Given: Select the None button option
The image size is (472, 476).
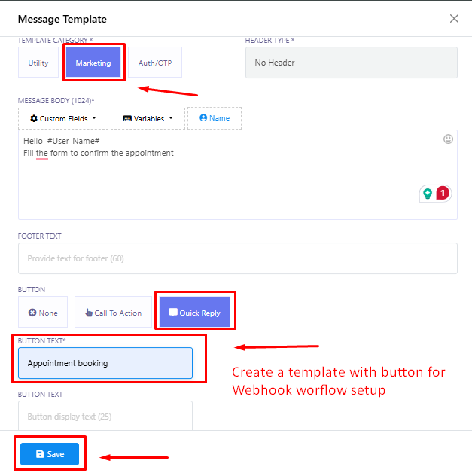Looking at the screenshot, I should tap(43, 313).
